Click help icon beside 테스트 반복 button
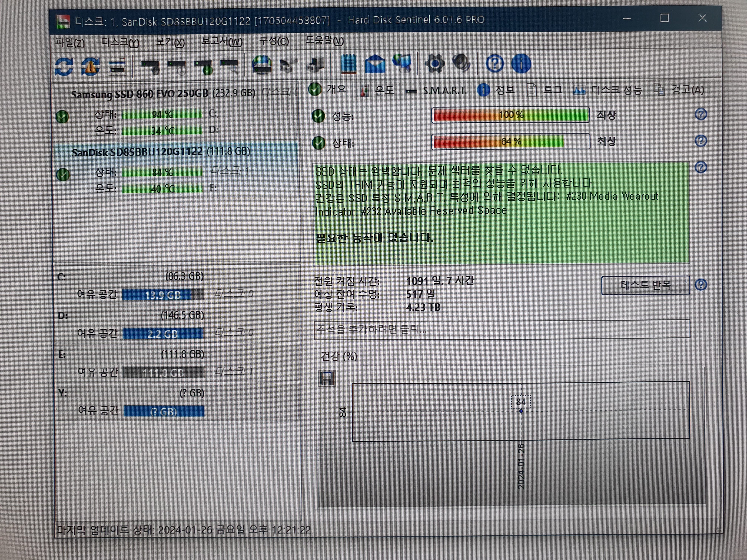The height and width of the screenshot is (560, 747). pyautogui.click(x=701, y=285)
